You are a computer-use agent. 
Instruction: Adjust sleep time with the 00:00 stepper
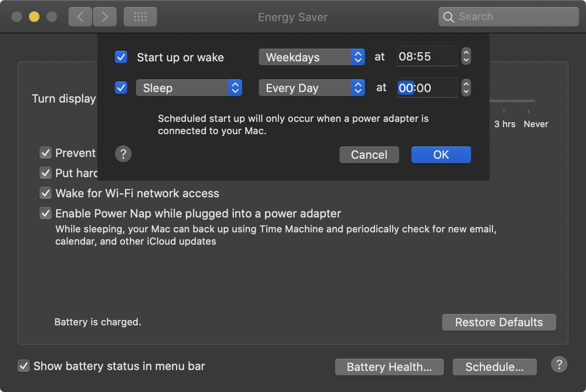[466, 88]
